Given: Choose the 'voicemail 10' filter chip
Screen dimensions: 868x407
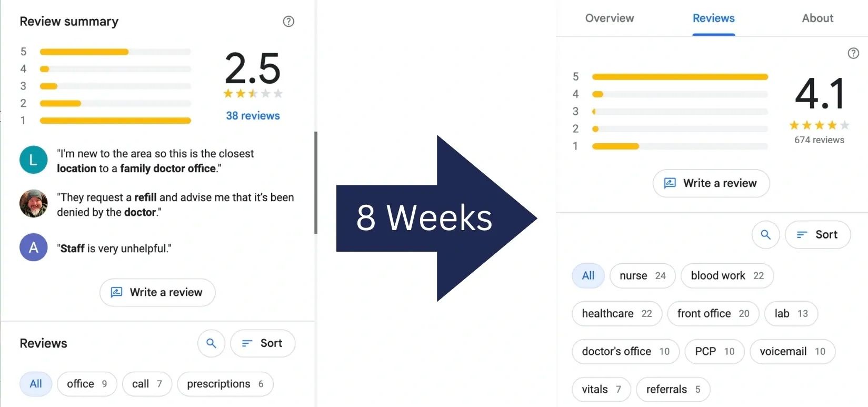Looking at the screenshot, I should pyautogui.click(x=793, y=352).
